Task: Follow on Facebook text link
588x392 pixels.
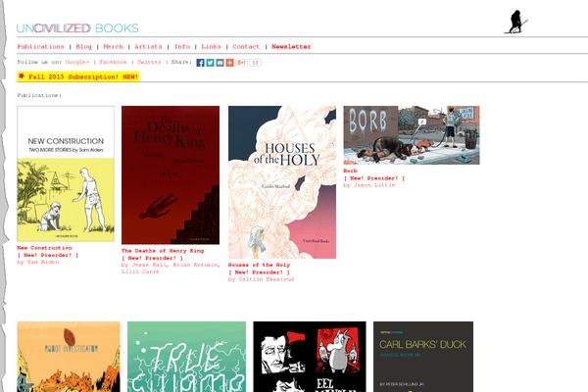Action: 113,62
